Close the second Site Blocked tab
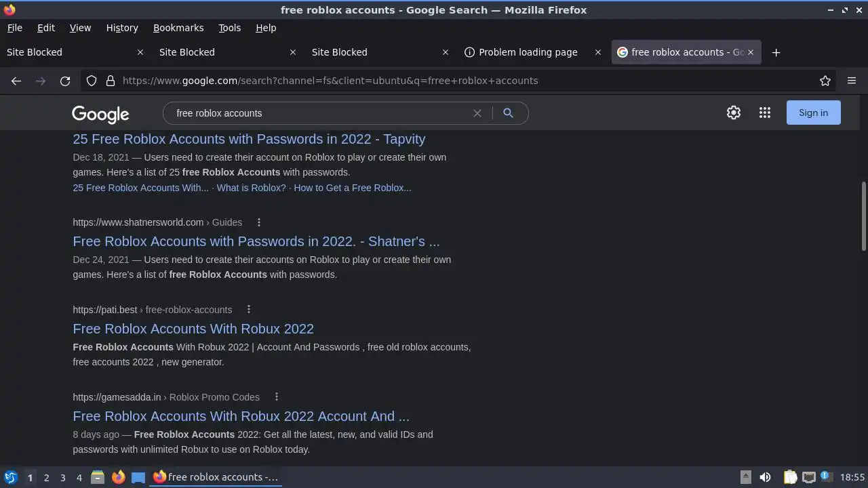This screenshot has height=488, width=868. point(293,52)
